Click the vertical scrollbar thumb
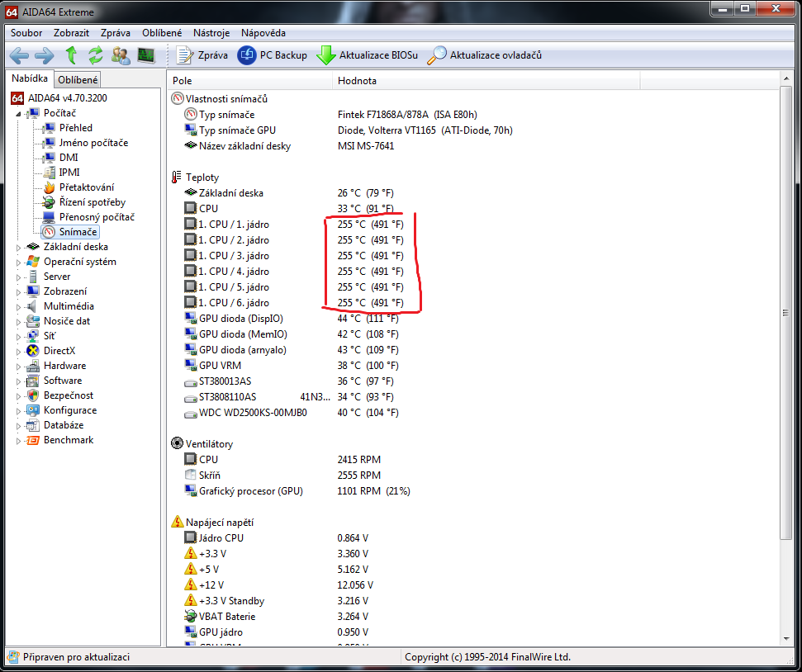802x672 pixels. click(785, 313)
